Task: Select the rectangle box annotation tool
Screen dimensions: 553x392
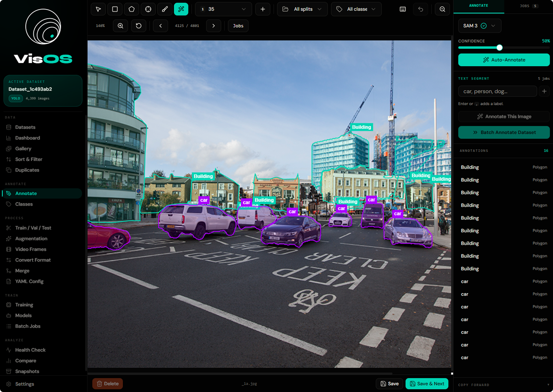Action: point(115,9)
